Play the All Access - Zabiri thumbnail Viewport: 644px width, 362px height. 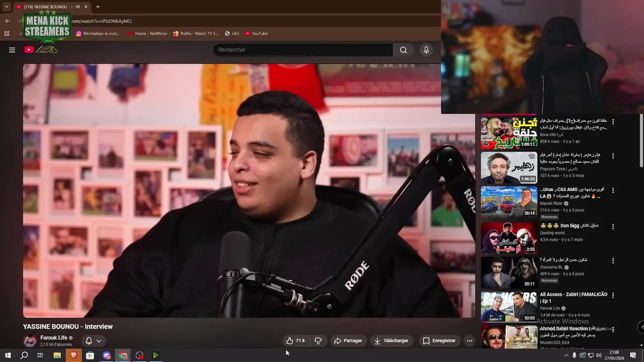pyautogui.click(x=509, y=307)
